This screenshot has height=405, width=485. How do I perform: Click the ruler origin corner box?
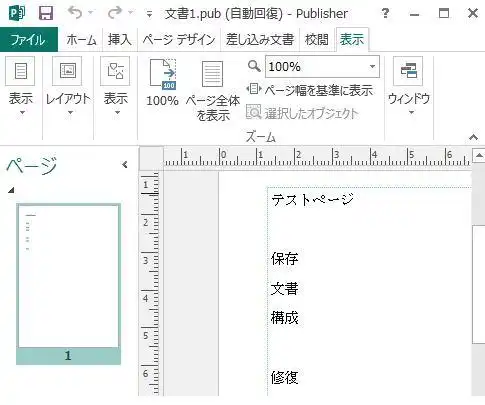tap(151, 159)
